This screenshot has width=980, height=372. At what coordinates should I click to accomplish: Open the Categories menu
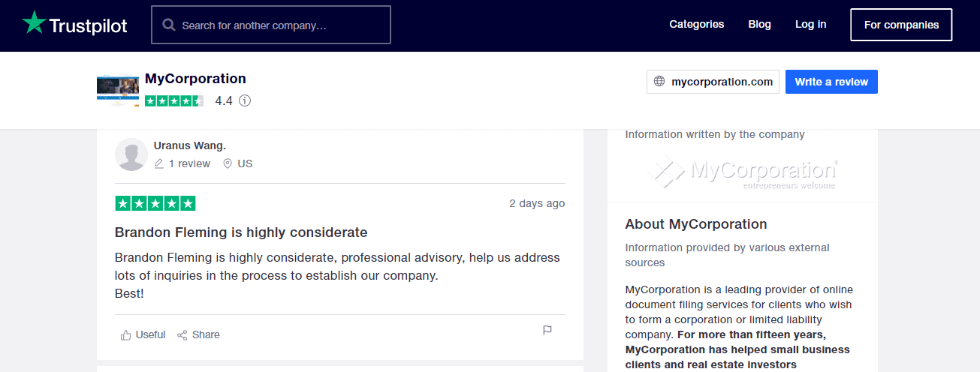697,24
